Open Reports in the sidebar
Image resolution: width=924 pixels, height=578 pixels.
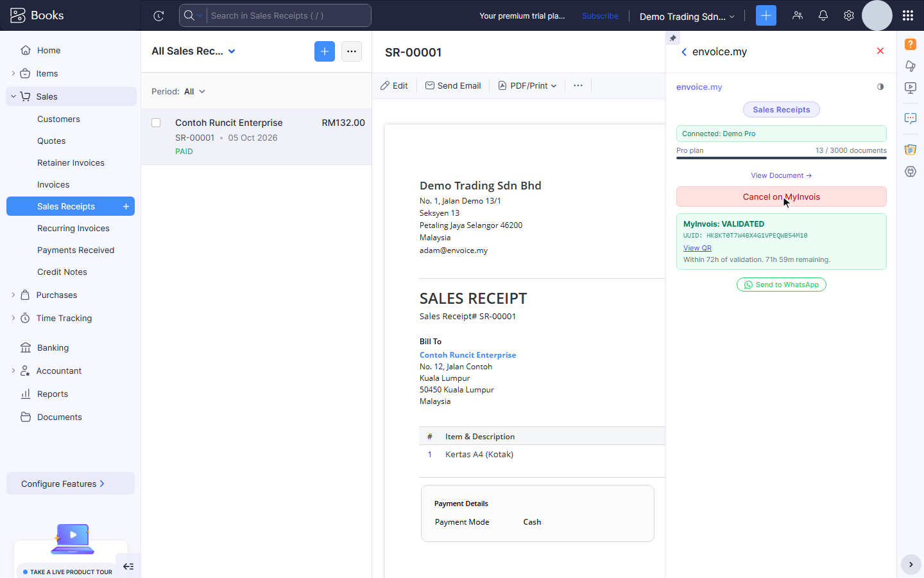53,394
